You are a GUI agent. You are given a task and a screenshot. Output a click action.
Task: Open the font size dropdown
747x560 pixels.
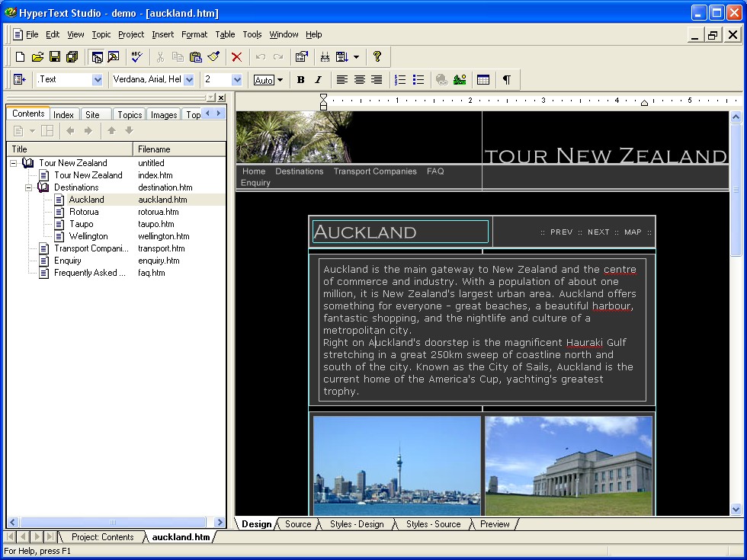tap(236, 79)
